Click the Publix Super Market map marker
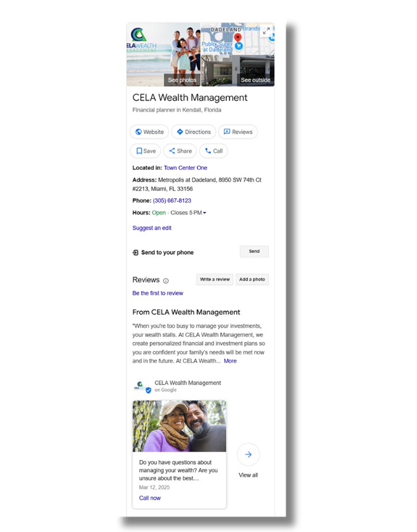The image size is (417, 532). [x=239, y=46]
